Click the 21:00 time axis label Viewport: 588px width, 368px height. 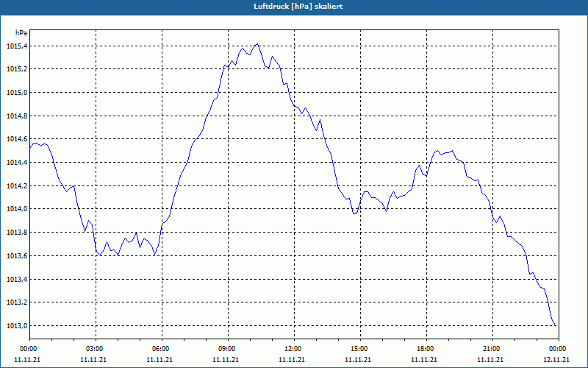coord(492,349)
